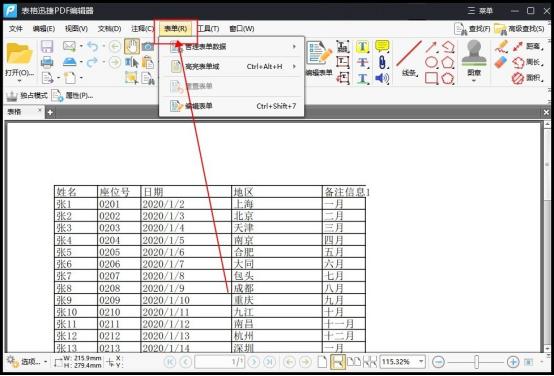Select the eraser tool icon
This screenshot has height=376, width=554.
tap(501, 63)
